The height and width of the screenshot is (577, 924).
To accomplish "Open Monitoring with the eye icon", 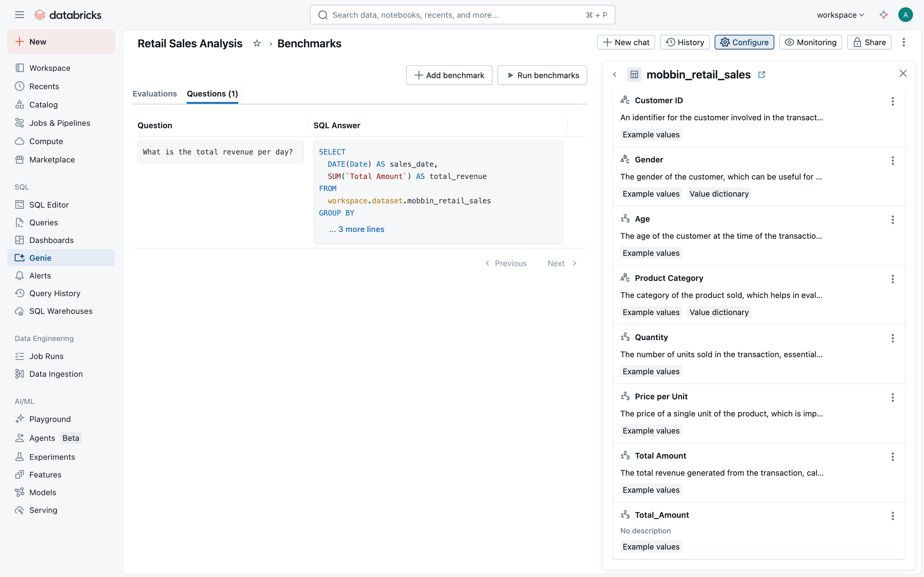I will point(810,42).
